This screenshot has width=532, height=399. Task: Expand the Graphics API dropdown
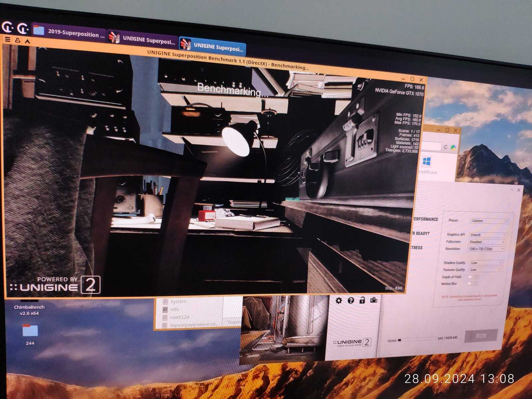(x=487, y=235)
